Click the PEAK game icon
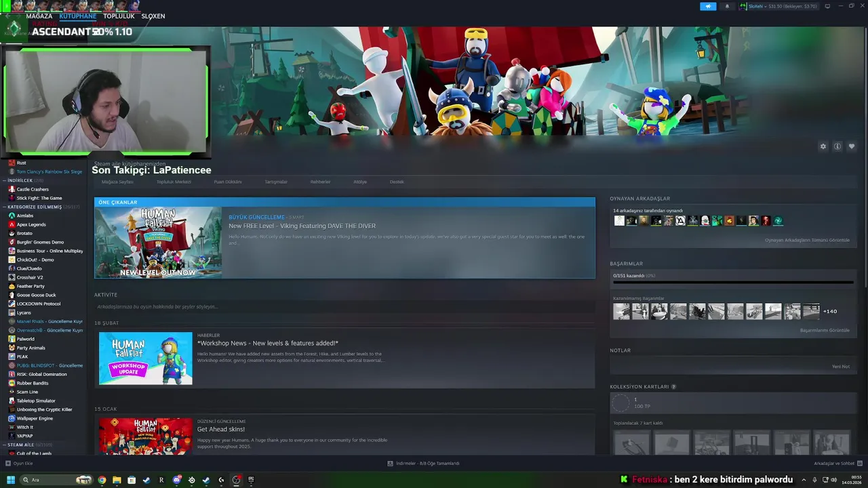 coord(12,357)
